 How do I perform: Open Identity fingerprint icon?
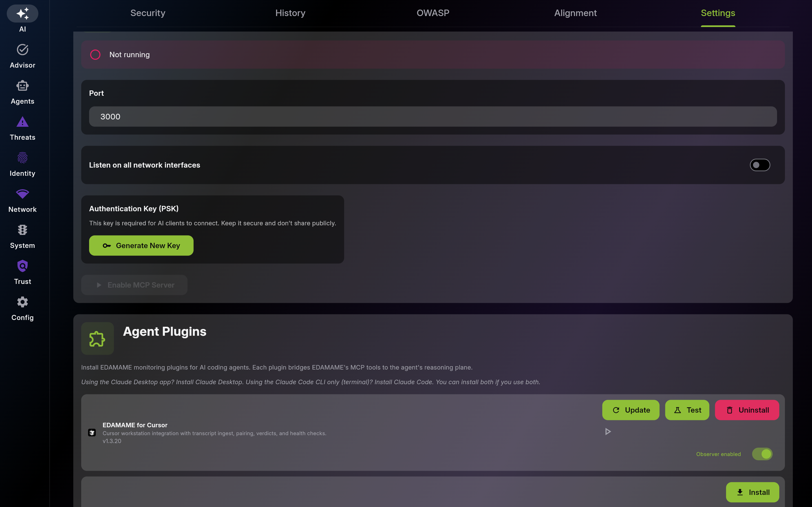[23, 158]
